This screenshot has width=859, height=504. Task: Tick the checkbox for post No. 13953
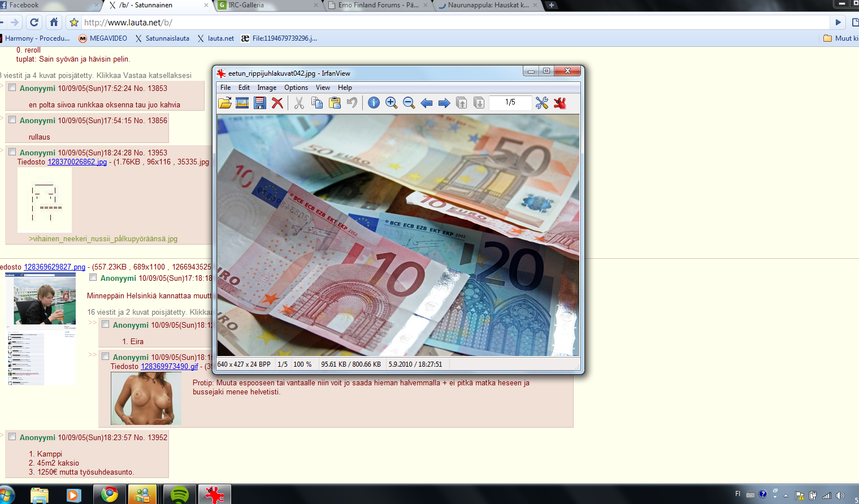[x=12, y=152]
